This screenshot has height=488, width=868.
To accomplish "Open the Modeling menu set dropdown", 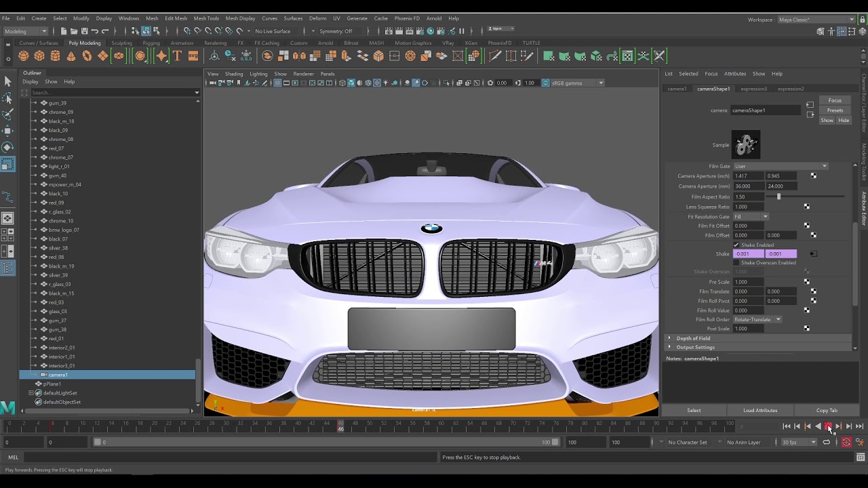I will pos(26,31).
